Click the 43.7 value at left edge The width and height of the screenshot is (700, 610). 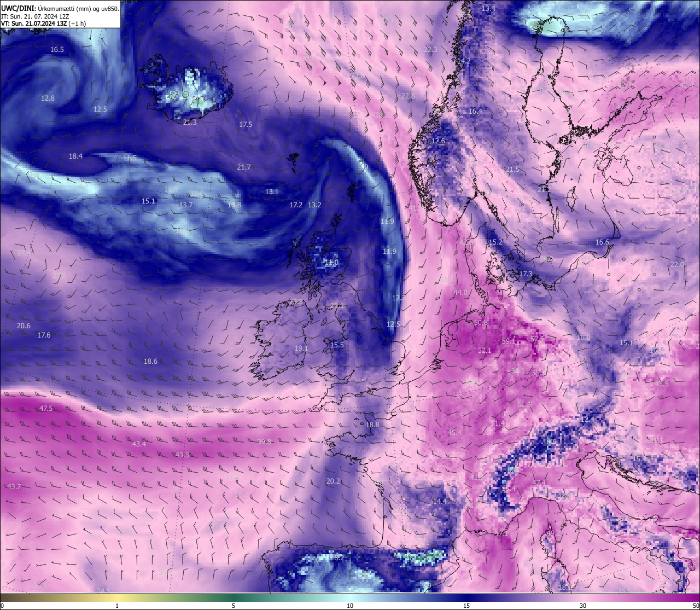(14, 487)
